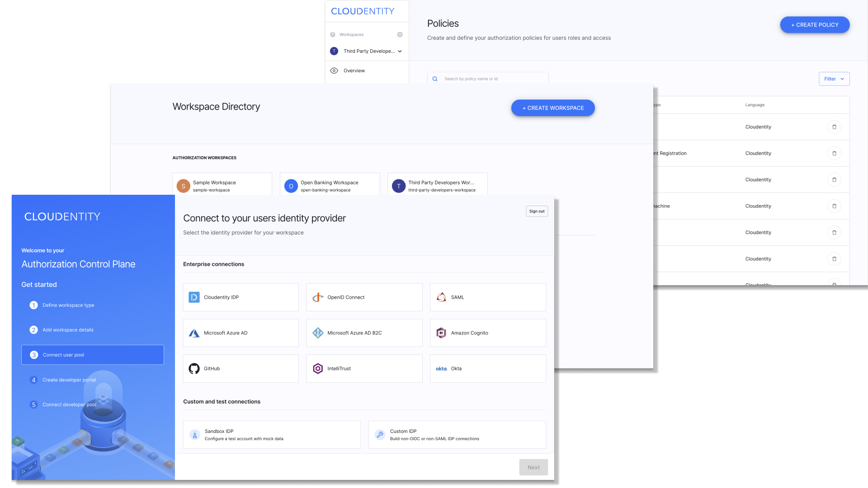Click the SAML logo icon
This screenshot has height=488, width=868.
coord(441,297)
